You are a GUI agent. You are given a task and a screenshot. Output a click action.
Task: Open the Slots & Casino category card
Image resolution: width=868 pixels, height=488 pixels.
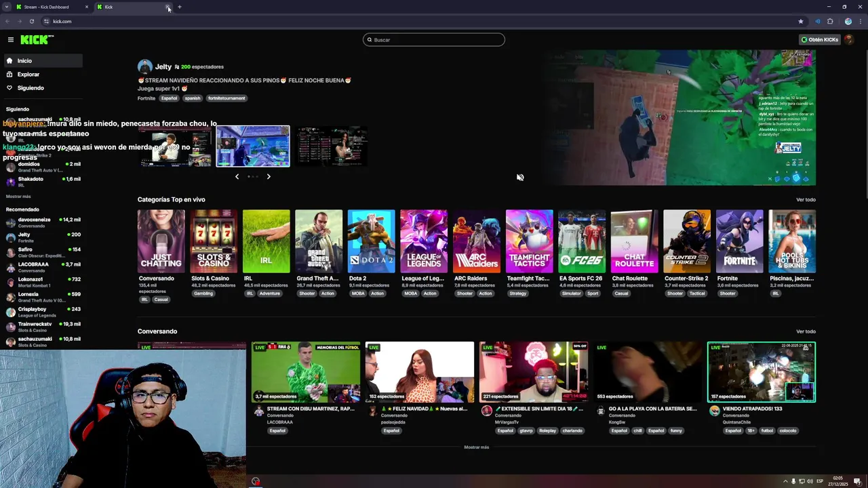[214, 241]
